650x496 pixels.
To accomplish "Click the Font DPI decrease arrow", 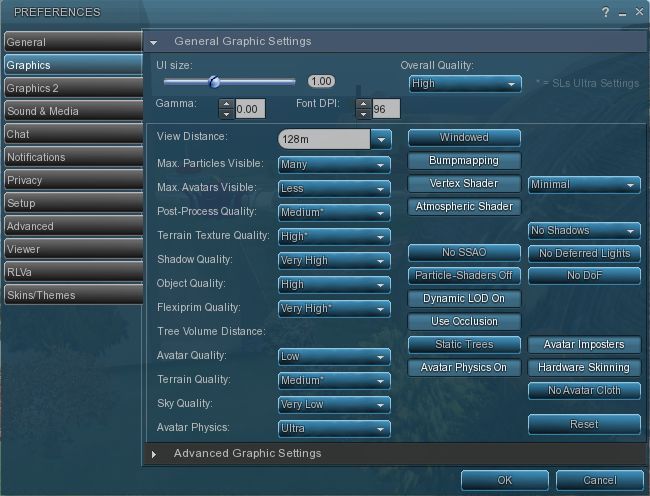I will pos(362,114).
